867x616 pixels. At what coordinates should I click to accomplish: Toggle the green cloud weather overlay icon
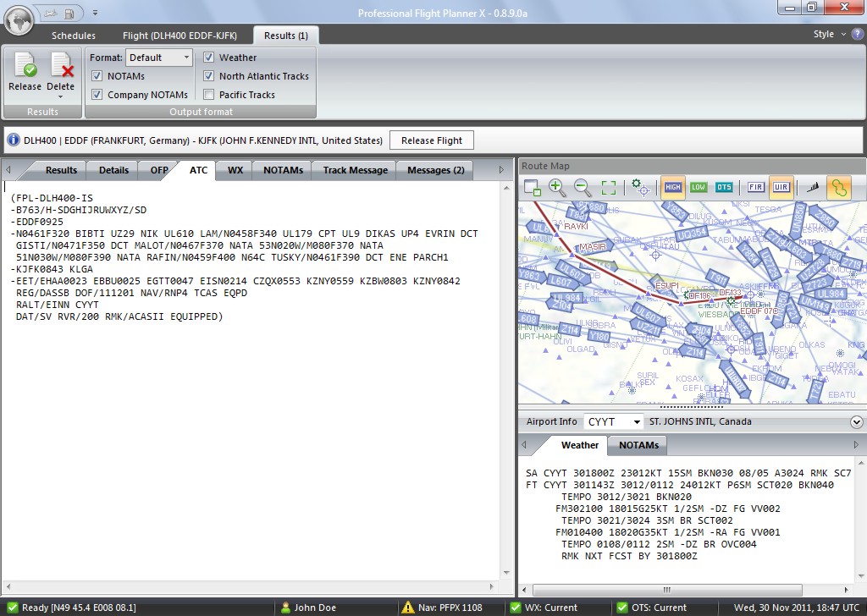pos(839,187)
